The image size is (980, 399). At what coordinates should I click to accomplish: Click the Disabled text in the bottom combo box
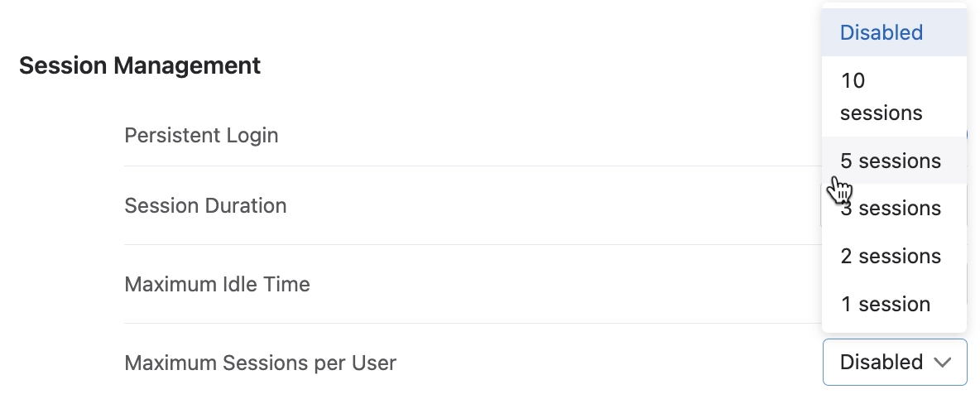[x=881, y=362]
